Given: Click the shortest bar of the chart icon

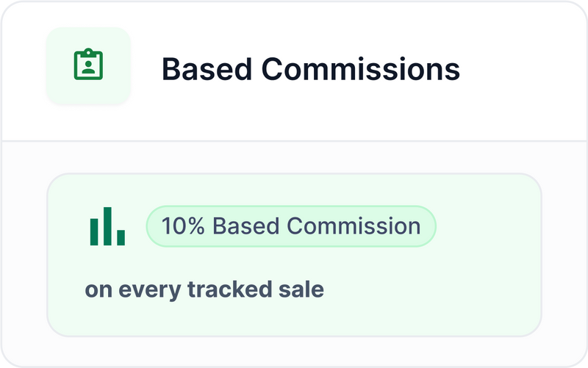Looking at the screenshot, I should [x=121, y=237].
